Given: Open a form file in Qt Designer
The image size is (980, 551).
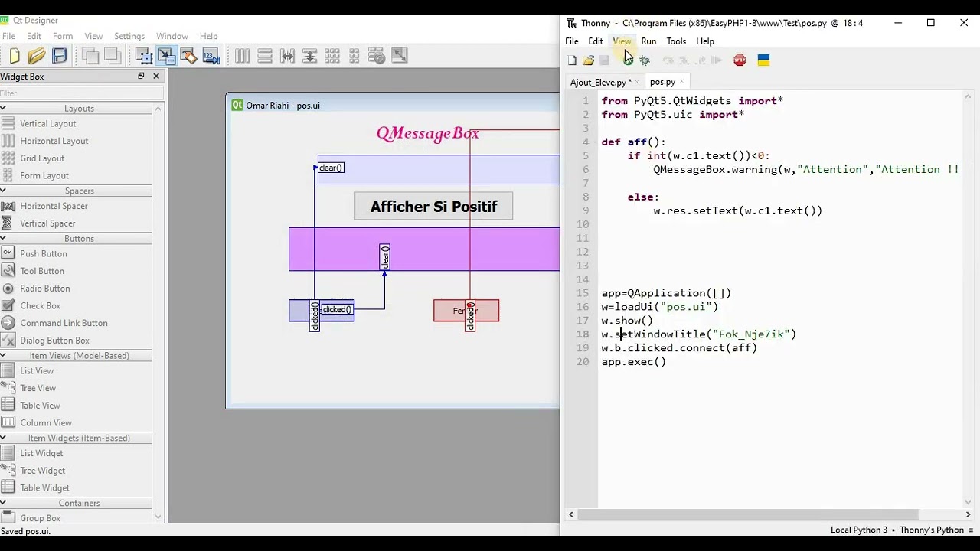Looking at the screenshot, I should point(37,55).
